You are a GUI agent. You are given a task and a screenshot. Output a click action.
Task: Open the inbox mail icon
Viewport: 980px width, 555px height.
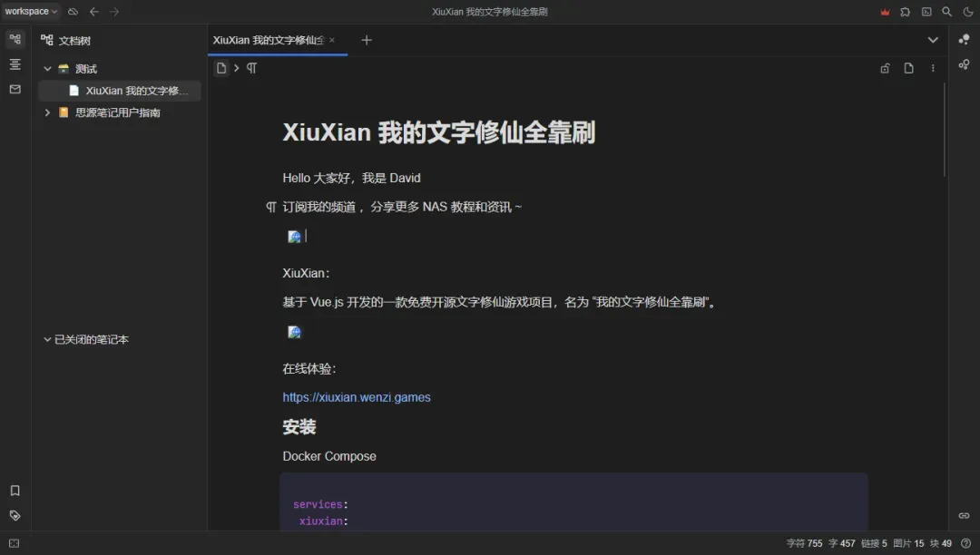pos(15,89)
